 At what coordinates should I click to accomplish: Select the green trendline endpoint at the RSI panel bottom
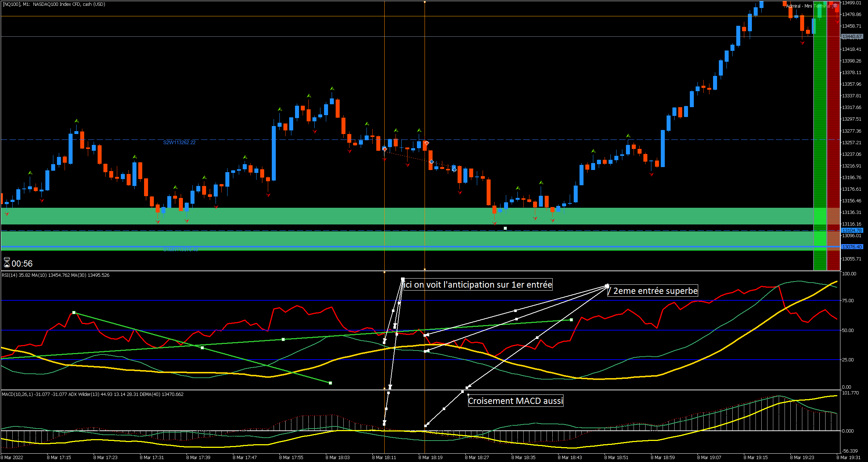coord(330,383)
